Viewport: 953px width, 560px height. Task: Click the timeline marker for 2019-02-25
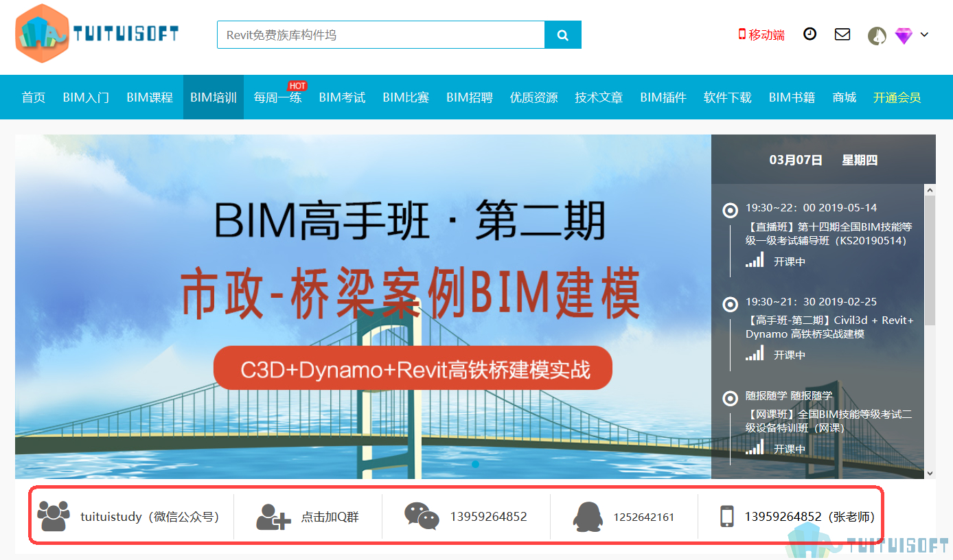pos(731,303)
